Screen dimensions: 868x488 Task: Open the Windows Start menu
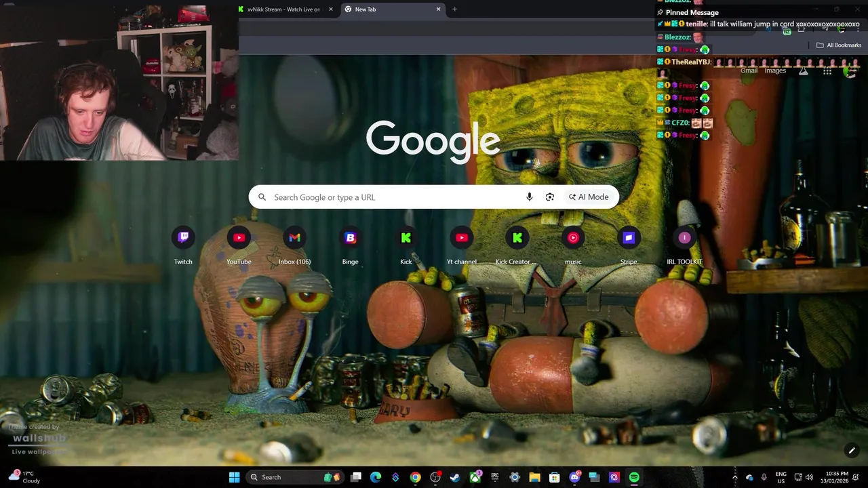coord(234,477)
